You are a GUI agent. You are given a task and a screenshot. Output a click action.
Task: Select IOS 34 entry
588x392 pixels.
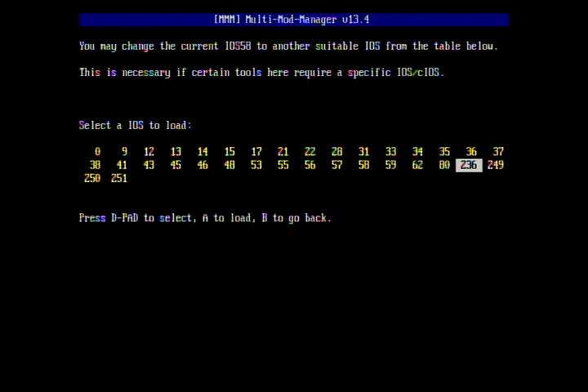[x=417, y=152]
